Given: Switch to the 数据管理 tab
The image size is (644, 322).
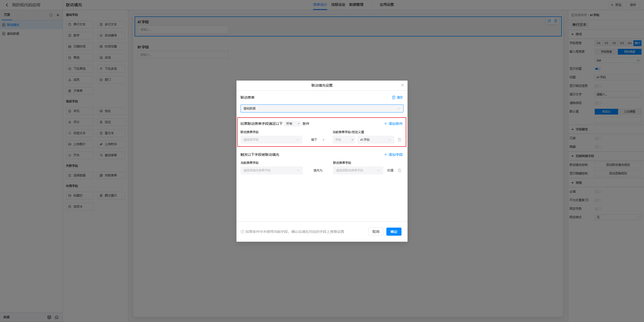Looking at the screenshot, I should pos(356,5).
